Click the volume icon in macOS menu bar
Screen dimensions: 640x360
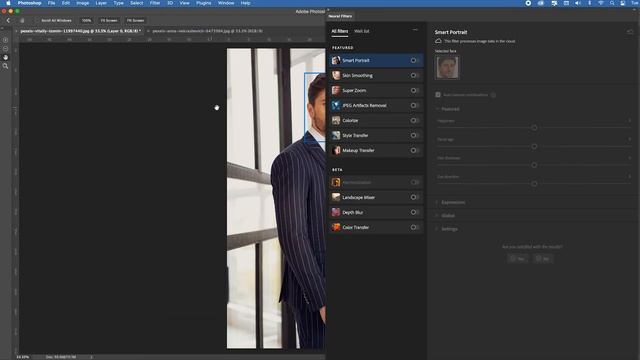(578, 3)
